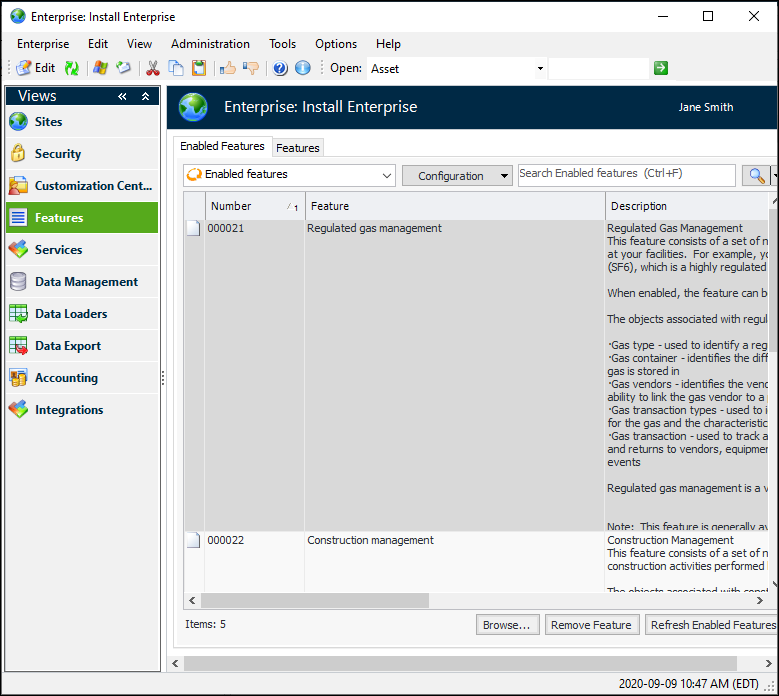Switch to the Features tab

tap(298, 148)
